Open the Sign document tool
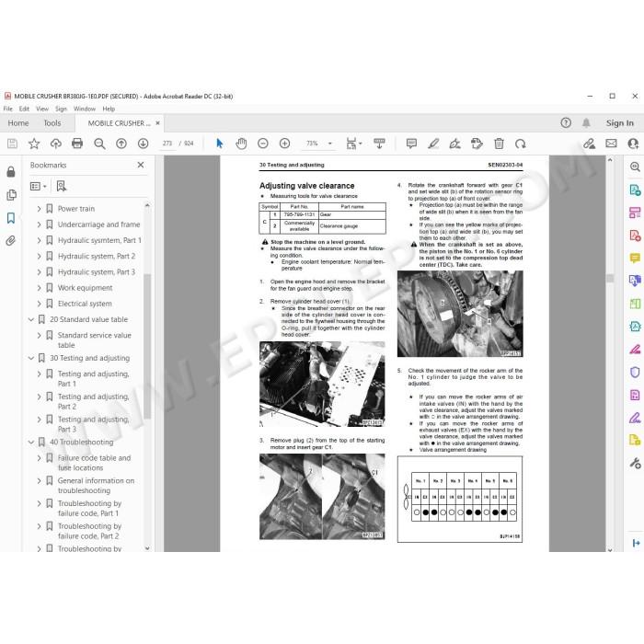644x644 pixels. coord(455,144)
